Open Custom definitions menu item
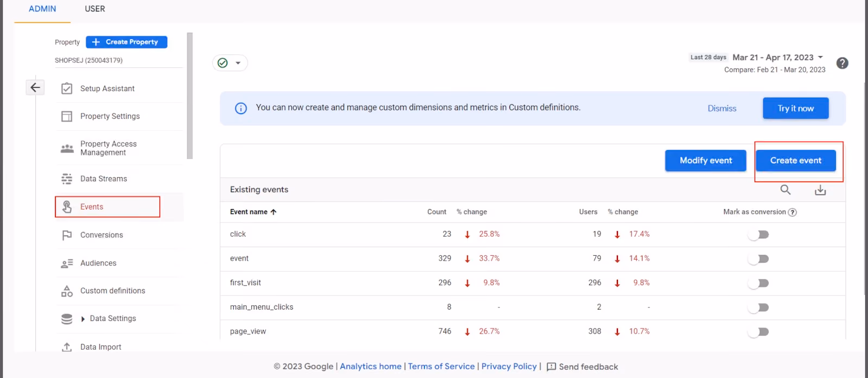The width and height of the screenshot is (868, 378). [113, 291]
